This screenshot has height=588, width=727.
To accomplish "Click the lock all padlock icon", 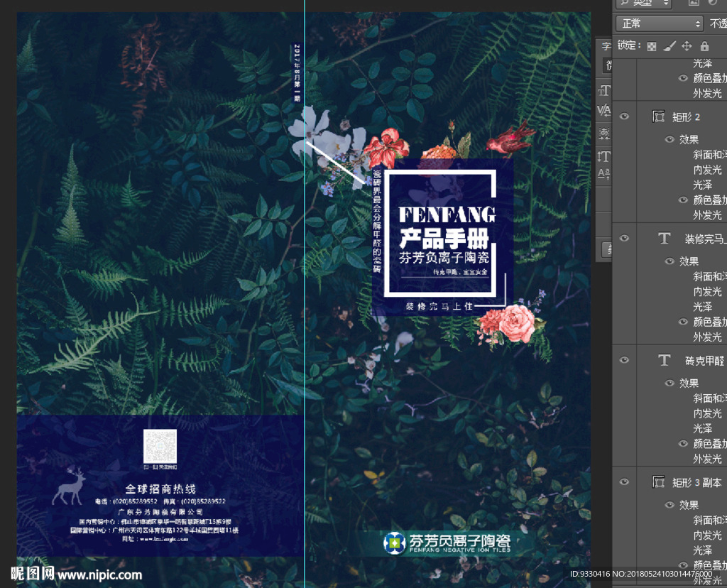I will coord(704,46).
